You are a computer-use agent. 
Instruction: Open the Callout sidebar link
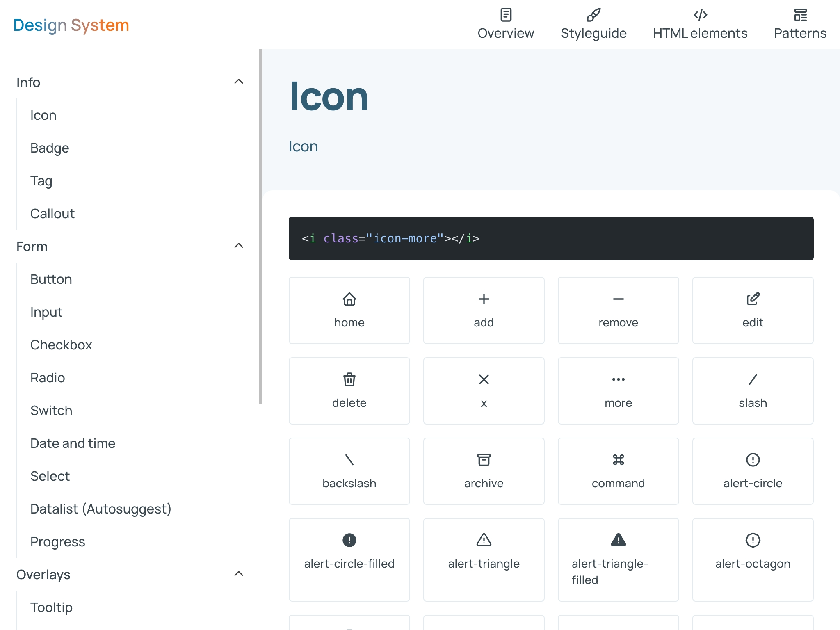pos(52,214)
